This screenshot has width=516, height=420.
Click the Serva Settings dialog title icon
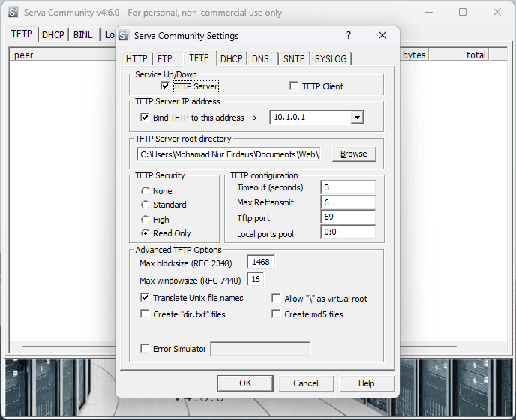point(124,36)
